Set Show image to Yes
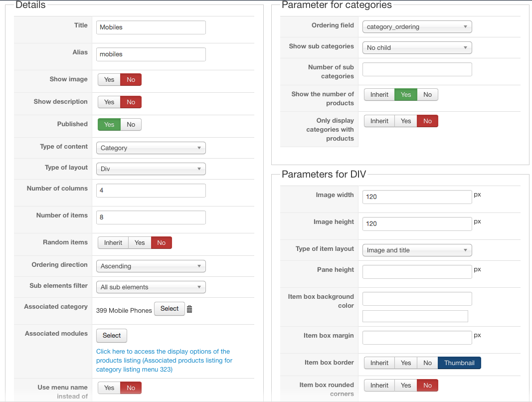 109,80
